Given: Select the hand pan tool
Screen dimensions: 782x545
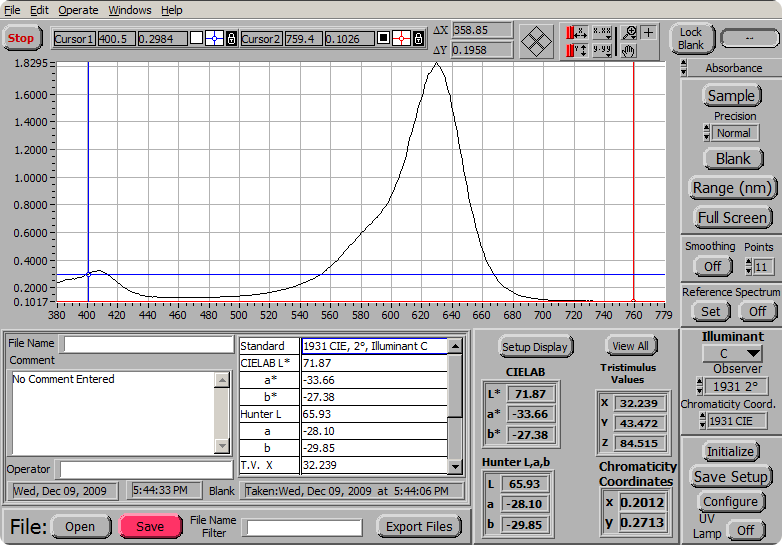Looking at the screenshot, I should [x=629, y=50].
